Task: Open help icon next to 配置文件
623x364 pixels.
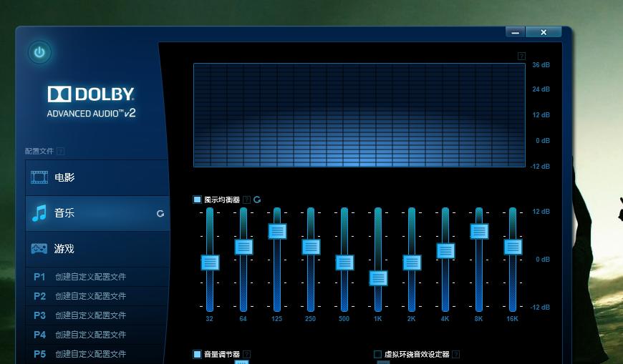Action: (60, 151)
